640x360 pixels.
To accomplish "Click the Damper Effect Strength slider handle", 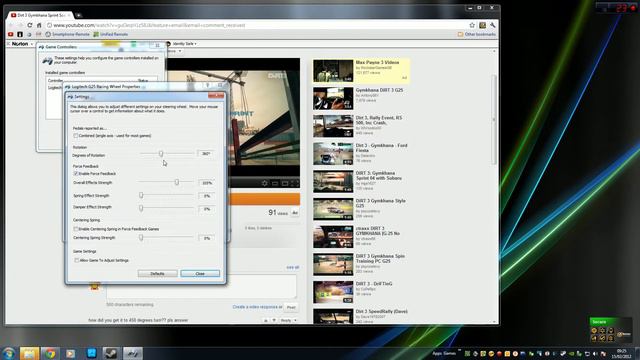I will coord(141,208).
